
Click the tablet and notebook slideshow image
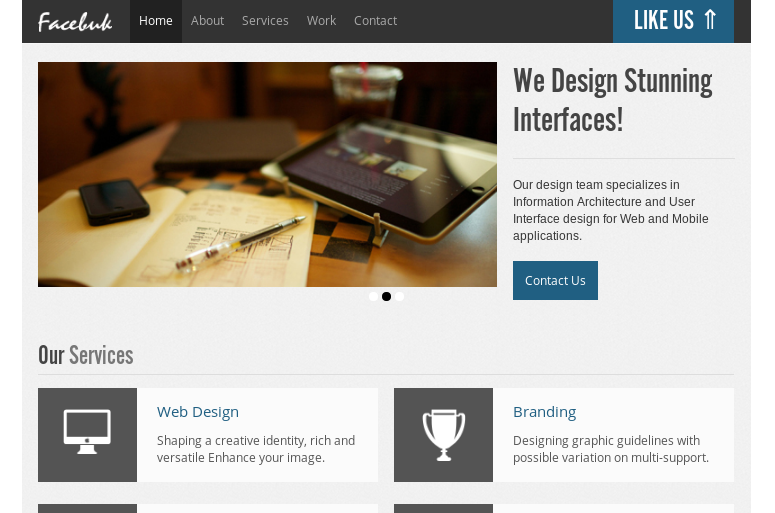pos(267,174)
